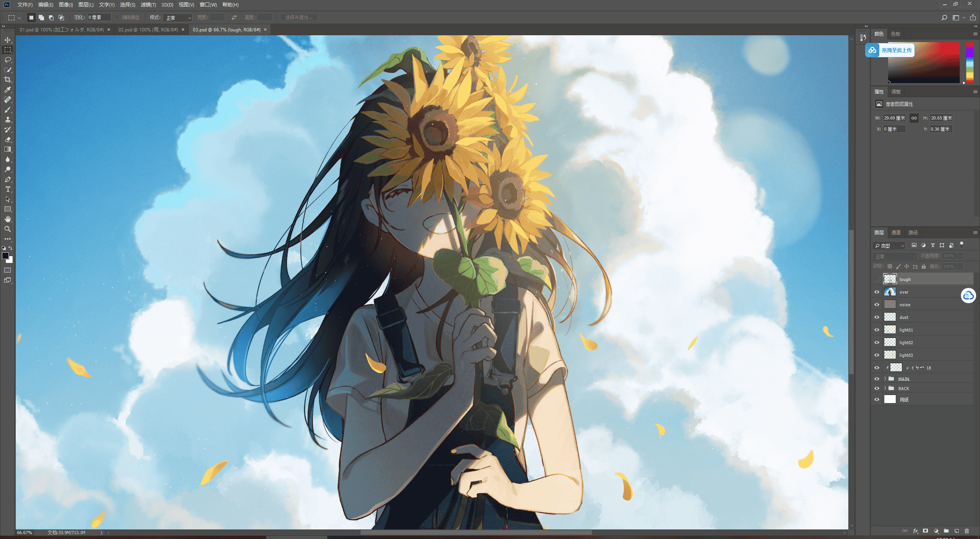
Task: Open the layer blend mode dropdown
Action: (x=894, y=256)
